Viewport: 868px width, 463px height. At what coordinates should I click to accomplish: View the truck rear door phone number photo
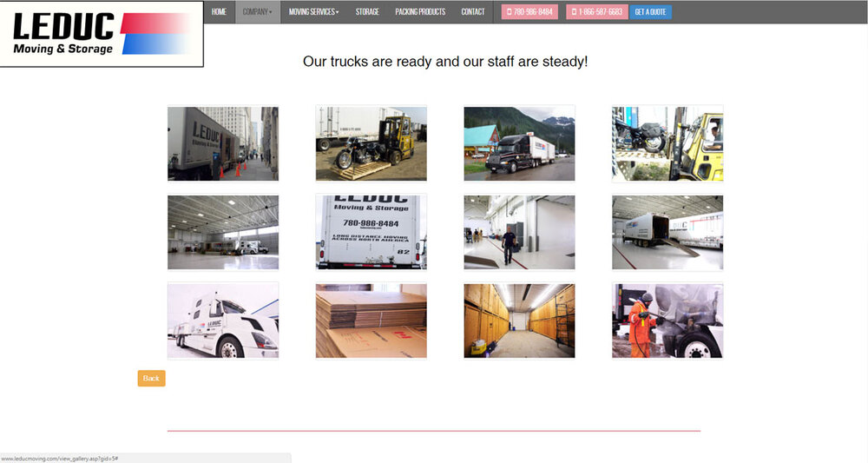(371, 232)
